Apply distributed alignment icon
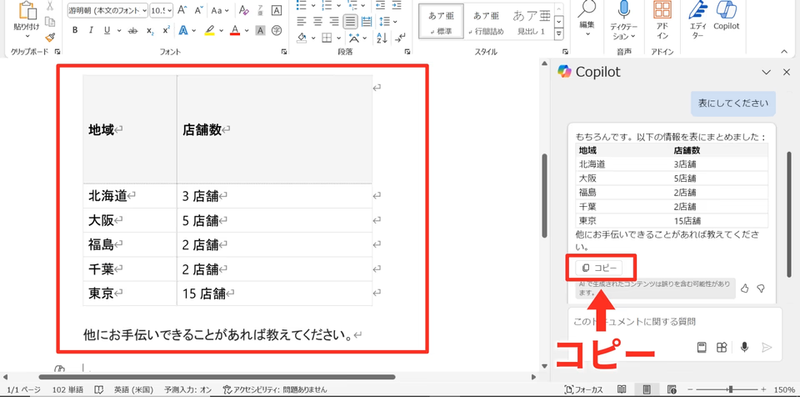Viewport: 800px width, 397px height. [366, 21]
